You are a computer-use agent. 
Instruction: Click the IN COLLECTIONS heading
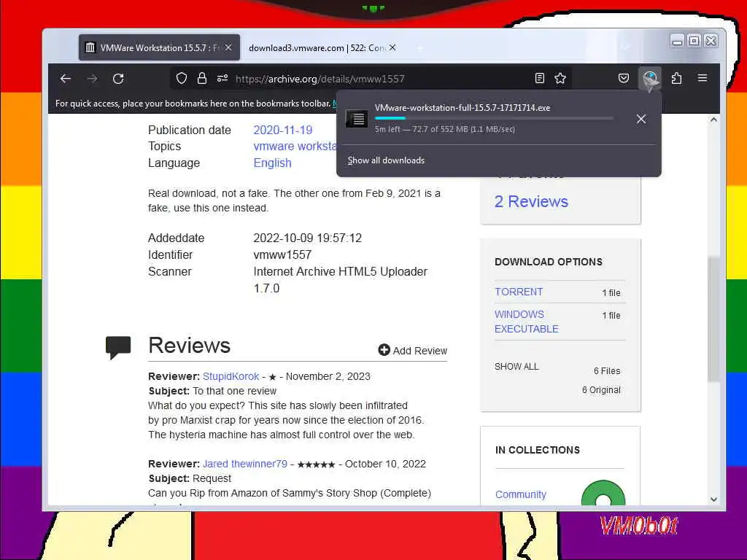click(x=538, y=450)
